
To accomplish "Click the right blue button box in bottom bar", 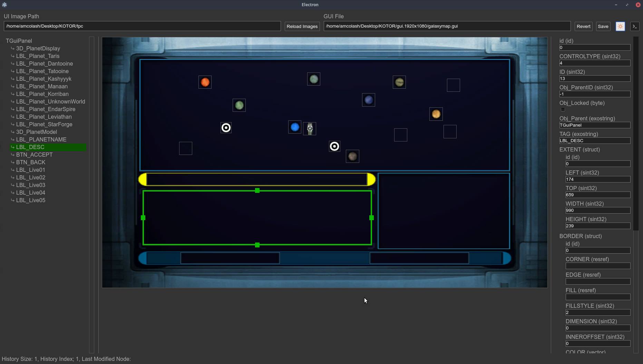I will tap(419, 258).
